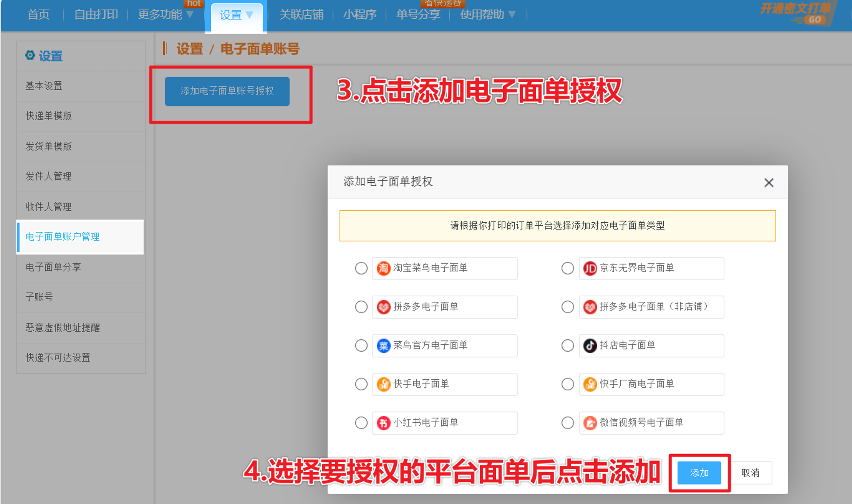852x504 pixels.
Task: Click the blue Cainiao official icon
Action: pos(383,346)
